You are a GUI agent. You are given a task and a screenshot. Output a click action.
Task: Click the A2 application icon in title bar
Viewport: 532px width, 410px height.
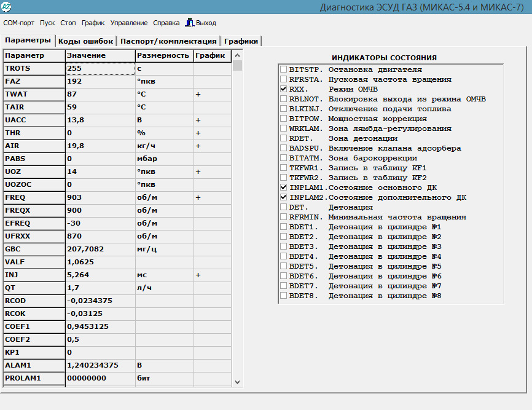(x=6, y=6)
